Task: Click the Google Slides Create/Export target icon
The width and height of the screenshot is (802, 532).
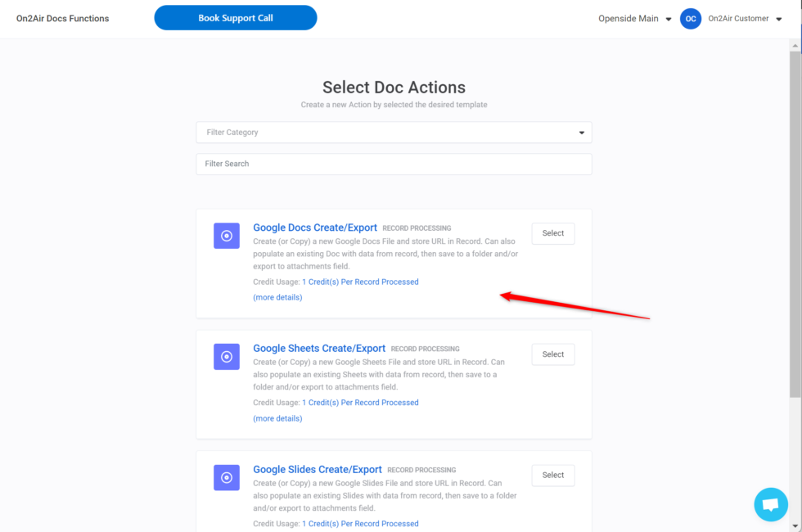Action: (x=226, y=478)
